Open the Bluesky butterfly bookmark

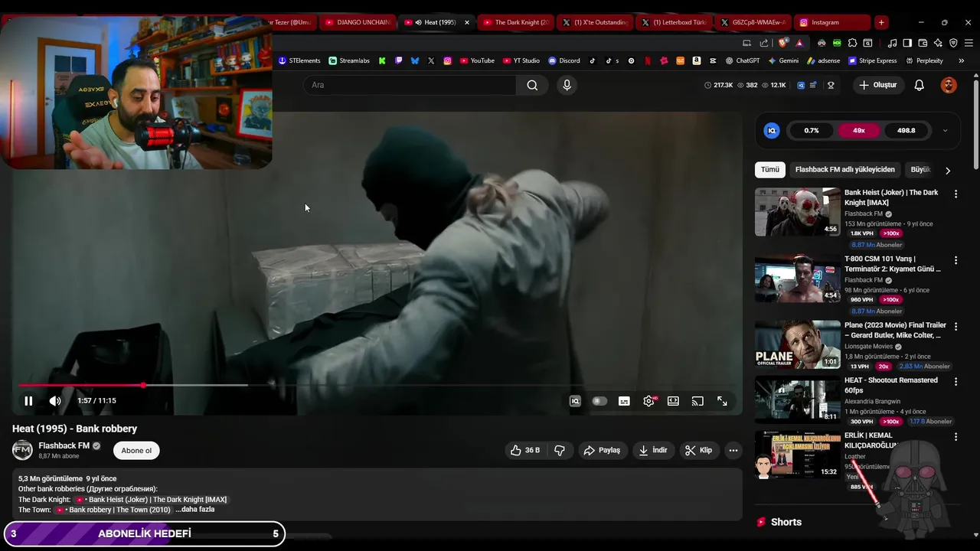coord(414,60)
